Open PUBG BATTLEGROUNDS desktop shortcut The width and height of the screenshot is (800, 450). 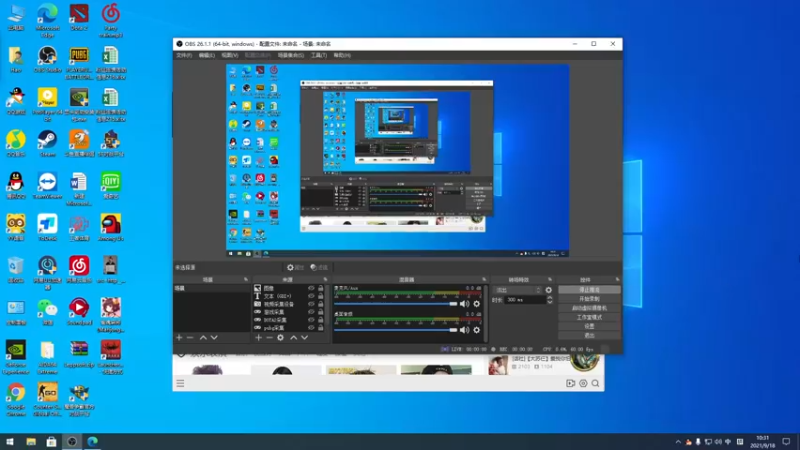tap(79, 63)
